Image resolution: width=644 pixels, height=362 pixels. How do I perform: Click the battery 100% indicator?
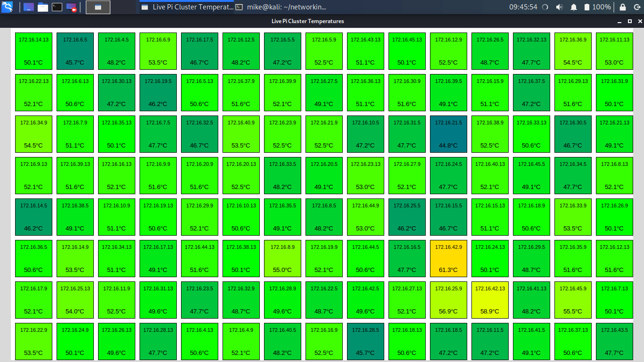597,7
